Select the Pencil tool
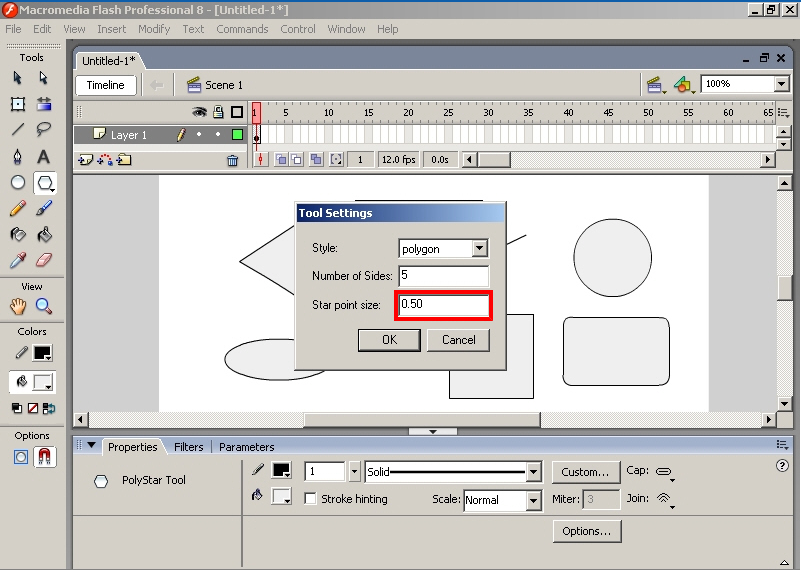Image resolution: width=801 pixels, height=570 pixels. coord(18,208)
